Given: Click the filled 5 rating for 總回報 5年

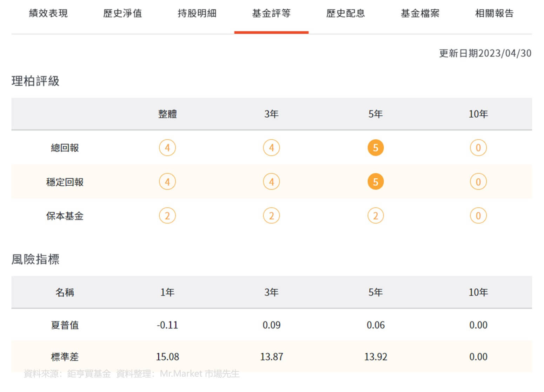Looking at the screenshot, I should click(x=376, y=148).
